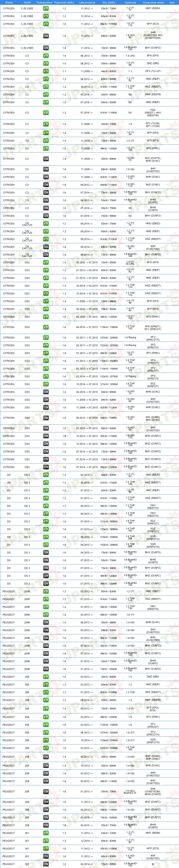The height and width of the screenshot is (868, 179).
Task: Click DS3 power cell 69kW / 92KM
Action: [108, 428]
